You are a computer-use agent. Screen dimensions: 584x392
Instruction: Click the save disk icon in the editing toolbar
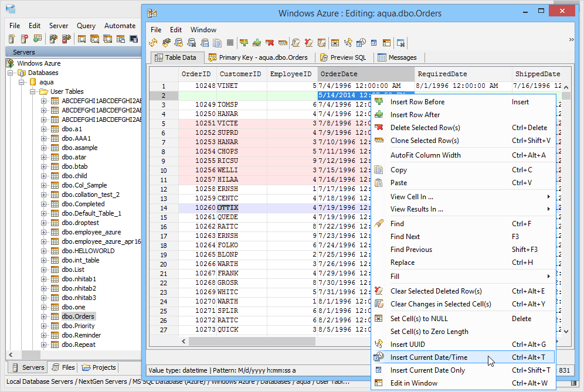pyautogui.click(x=205, y=43)
